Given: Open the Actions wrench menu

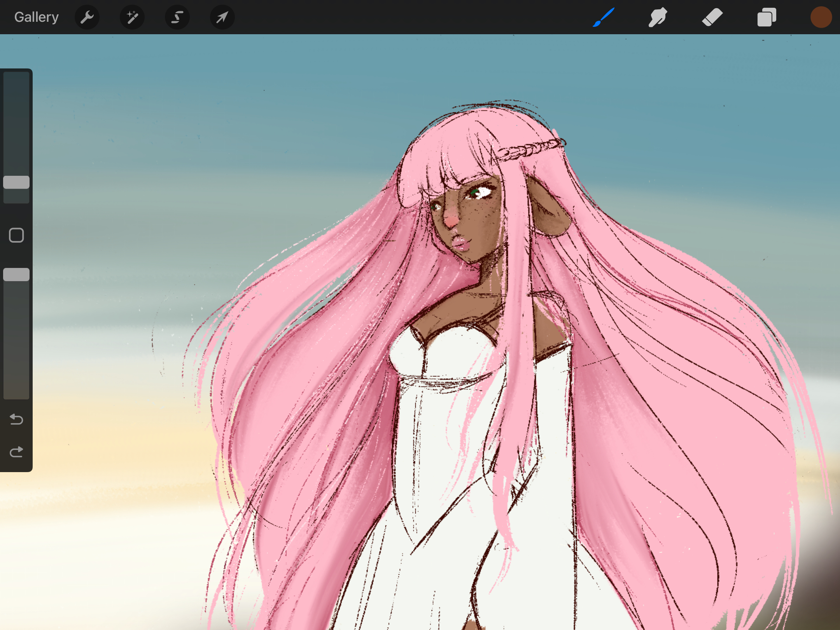Looking at the screenshot, I should (87, 17).
